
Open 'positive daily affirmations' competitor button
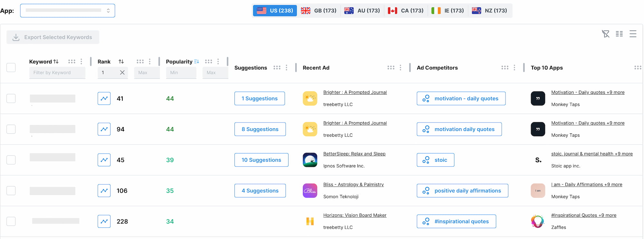(x=462, y=191)
